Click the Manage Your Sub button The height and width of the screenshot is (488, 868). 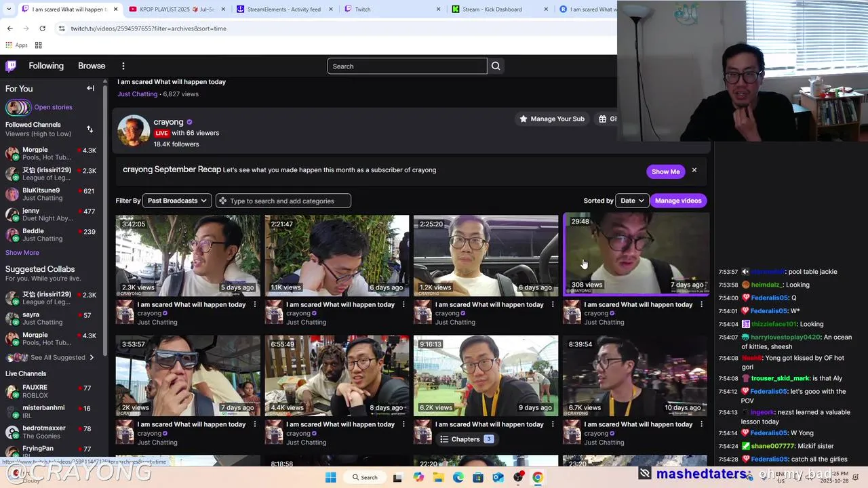[551, 119]
